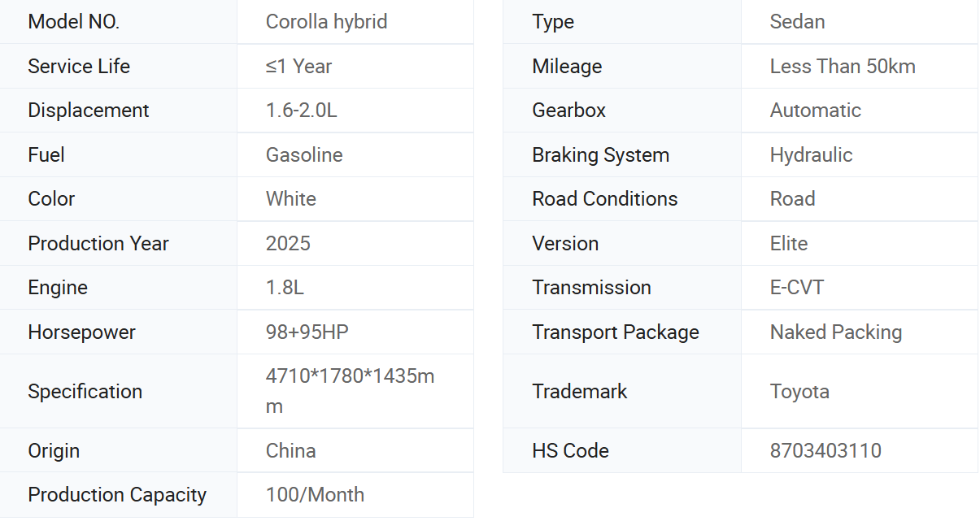This screenshot has width=980, height=521.
Task: Select the E-CVT transmission value
Action: coord(797,288)
